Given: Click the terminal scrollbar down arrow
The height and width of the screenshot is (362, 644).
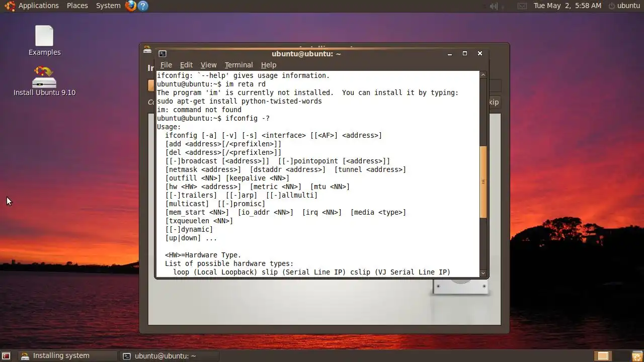Looking at the screenshot, I should click(483, 274).
